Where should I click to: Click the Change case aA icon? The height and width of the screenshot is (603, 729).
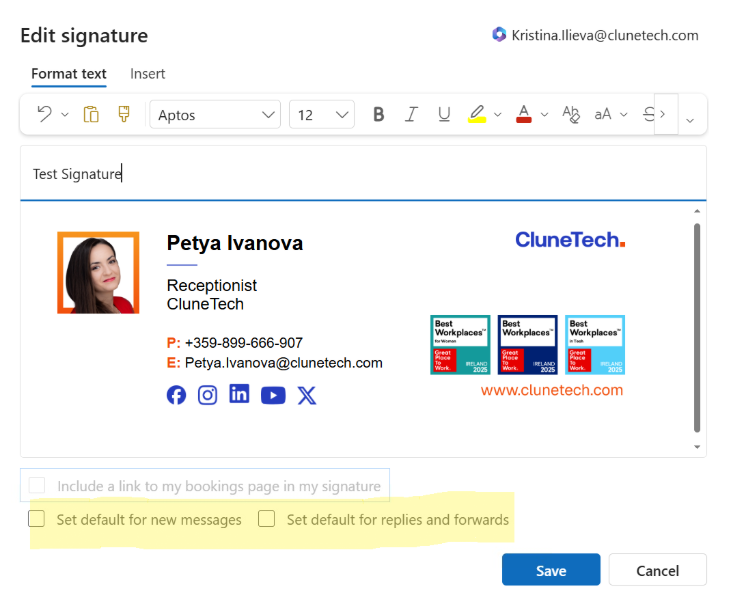[x=603, y=114]
